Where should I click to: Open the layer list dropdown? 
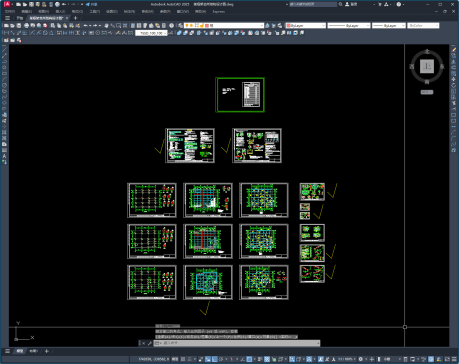[x=224, y=25]
